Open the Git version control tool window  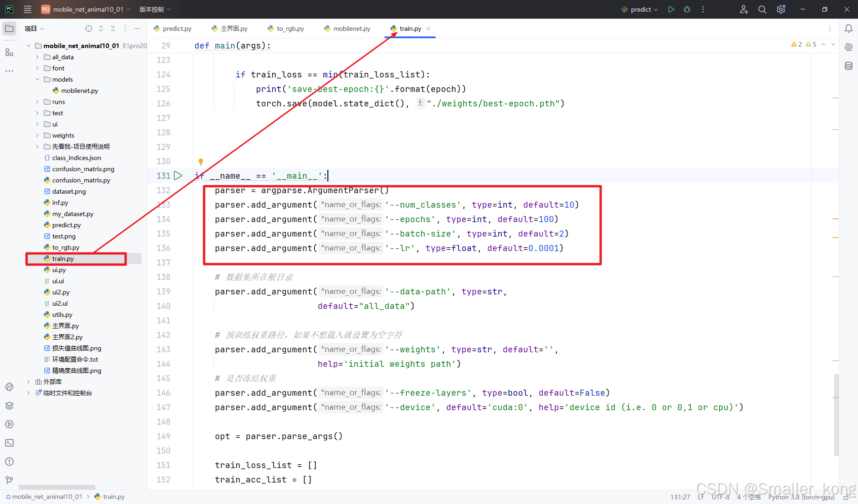pos(9,480)
